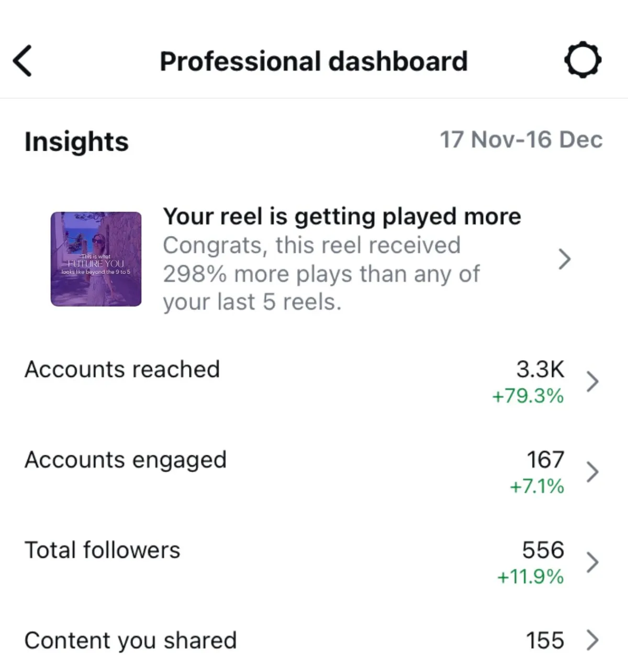Screen dimensions: 628x672
Task: Open the Accounts engaged row
Action: [314, 472]
